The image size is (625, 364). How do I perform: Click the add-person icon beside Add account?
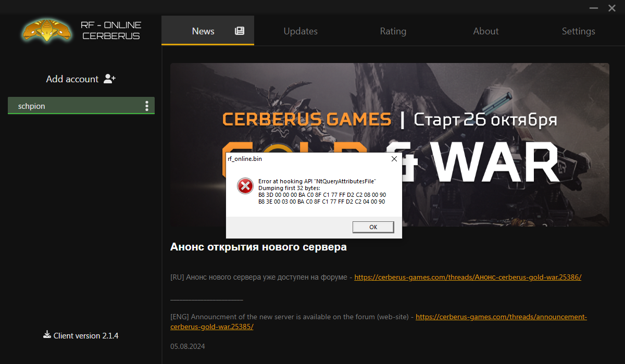click(109, 79)
